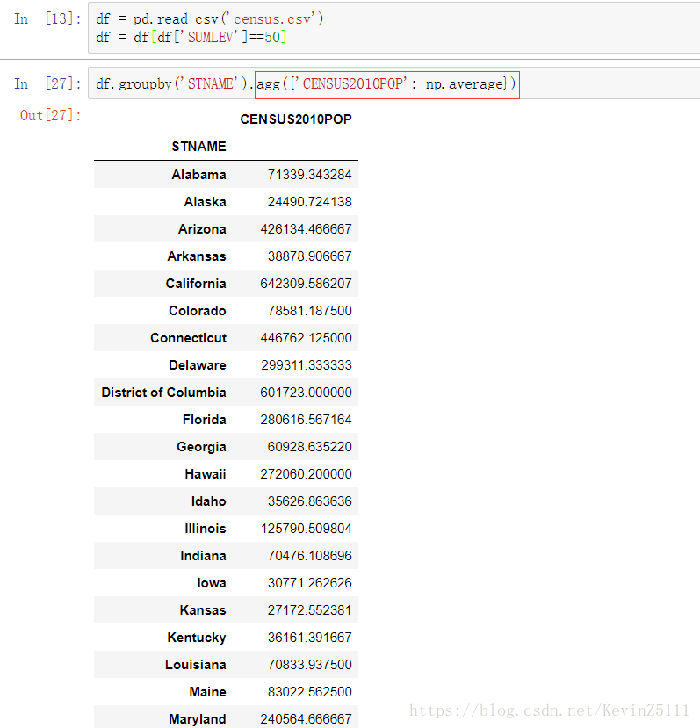Screen dimensions: 700x728
Task: Select value 70476.108696
Action: pos(310,556)
